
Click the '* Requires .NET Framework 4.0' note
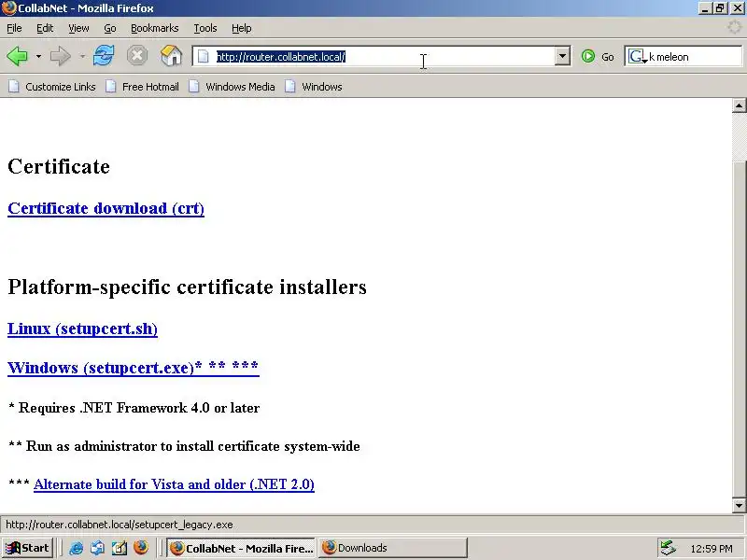[x=134, y=408]
